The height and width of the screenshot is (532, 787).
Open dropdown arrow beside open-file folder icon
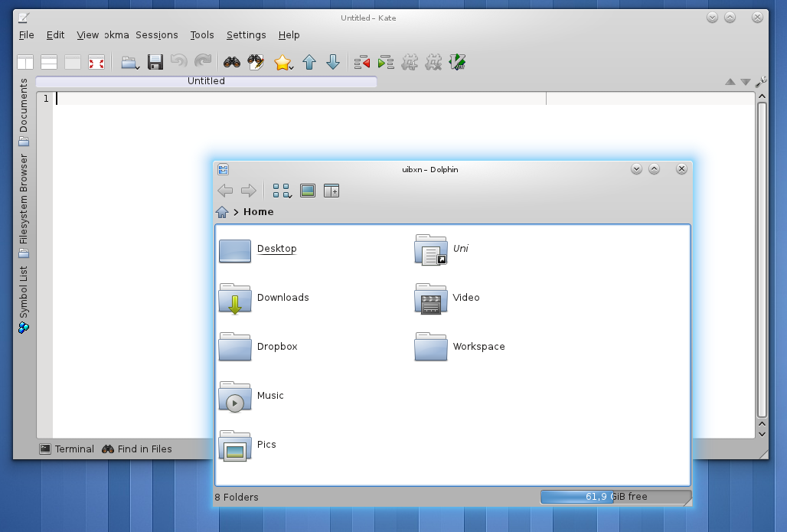coord(138,67)
